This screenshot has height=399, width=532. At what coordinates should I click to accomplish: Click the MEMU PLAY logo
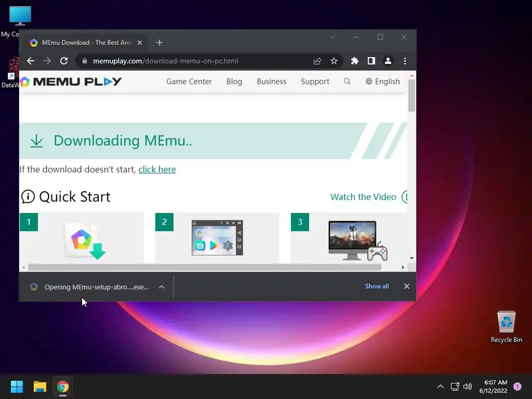pyautogui.click(x=71, y=82)
